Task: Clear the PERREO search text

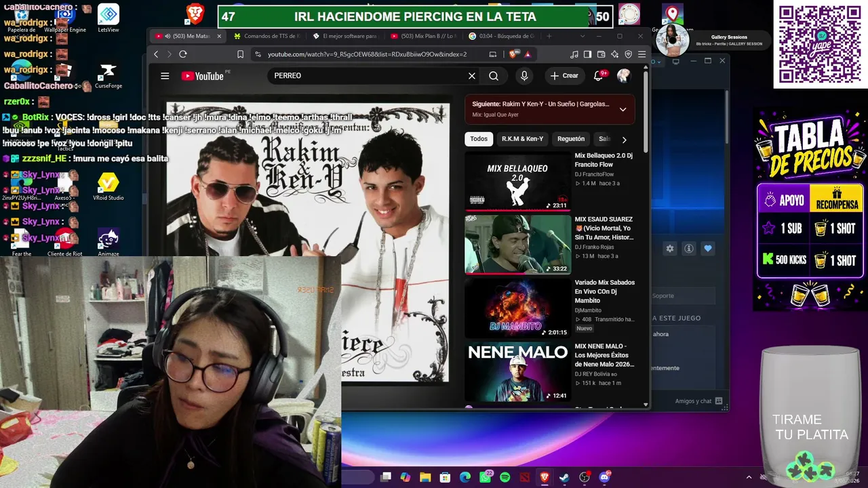Action: pos(472,76)
